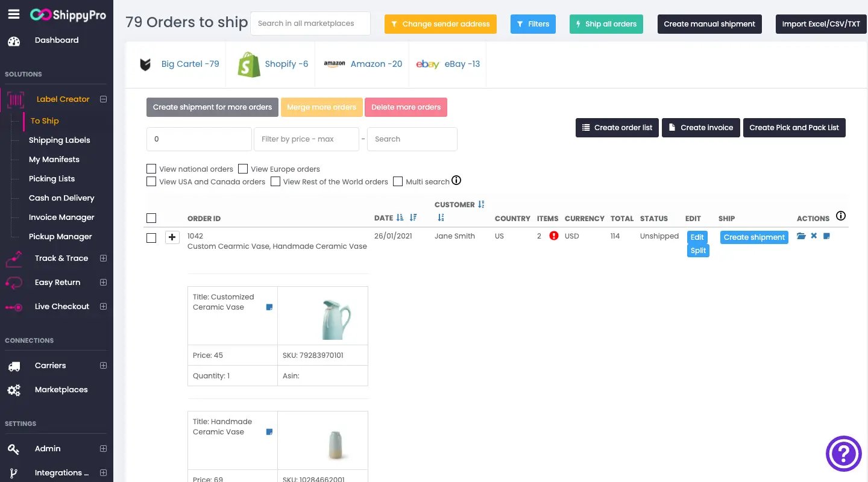The width and height of the screenshot is (868, 482).
Task: Expand order 1042 with the plus button
Action: pos(172,237)
